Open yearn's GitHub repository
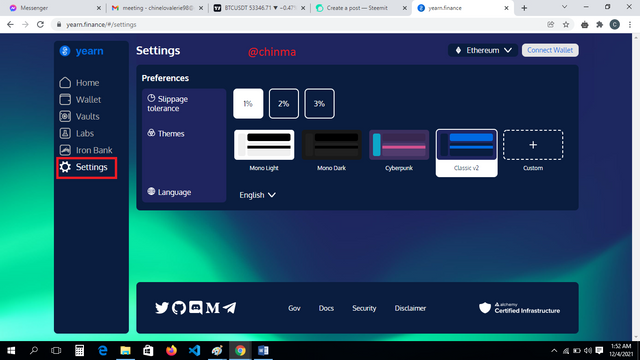 (x=179, y=308)
